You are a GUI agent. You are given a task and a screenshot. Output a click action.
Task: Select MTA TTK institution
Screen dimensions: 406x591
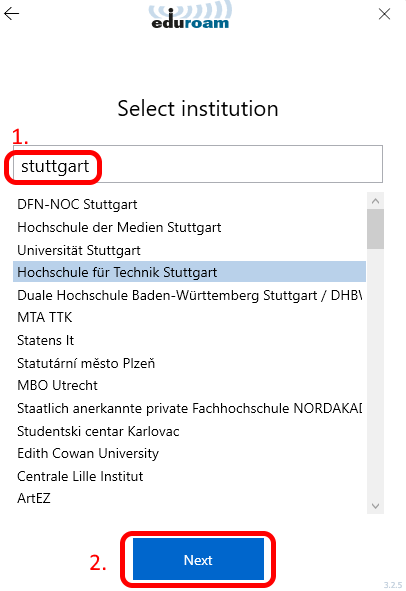[189, 317]
